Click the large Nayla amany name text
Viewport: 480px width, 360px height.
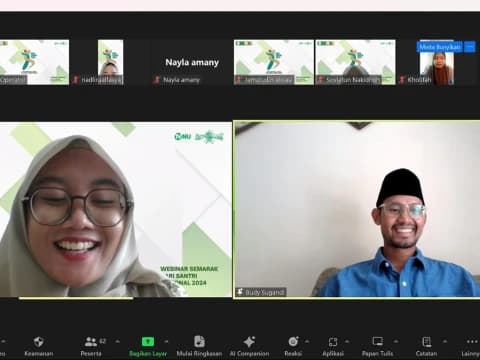click(192, 62)
